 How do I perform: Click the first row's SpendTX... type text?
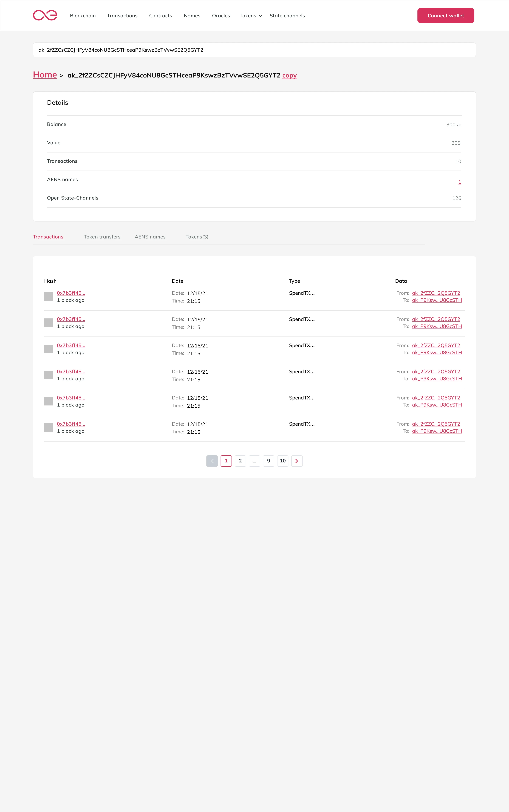pos(302,293)
